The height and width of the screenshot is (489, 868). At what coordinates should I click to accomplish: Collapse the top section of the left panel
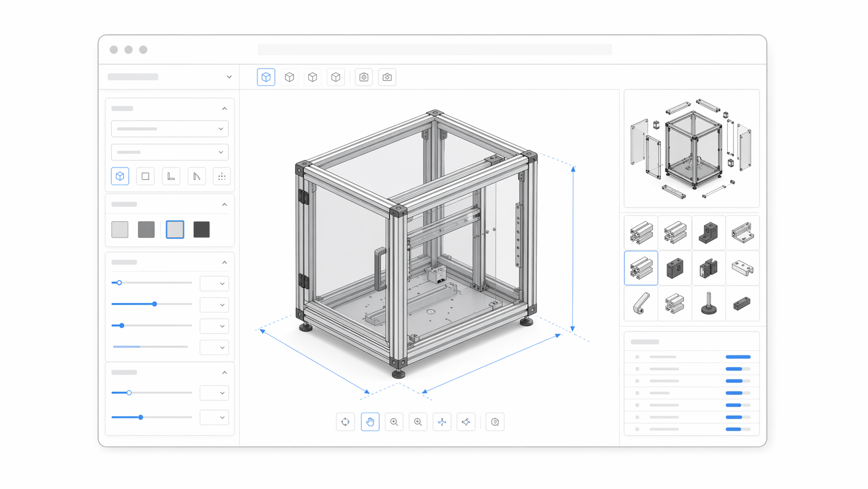[x=225, y=108]
